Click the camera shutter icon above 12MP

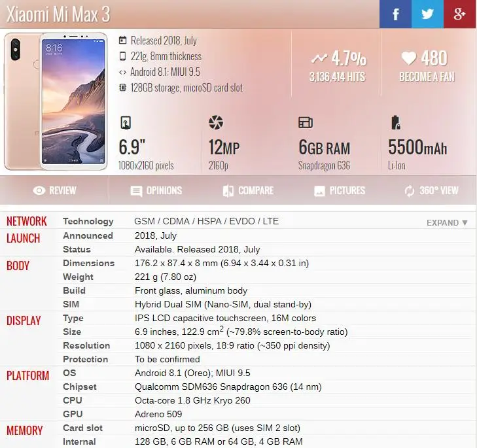(216, 122)
